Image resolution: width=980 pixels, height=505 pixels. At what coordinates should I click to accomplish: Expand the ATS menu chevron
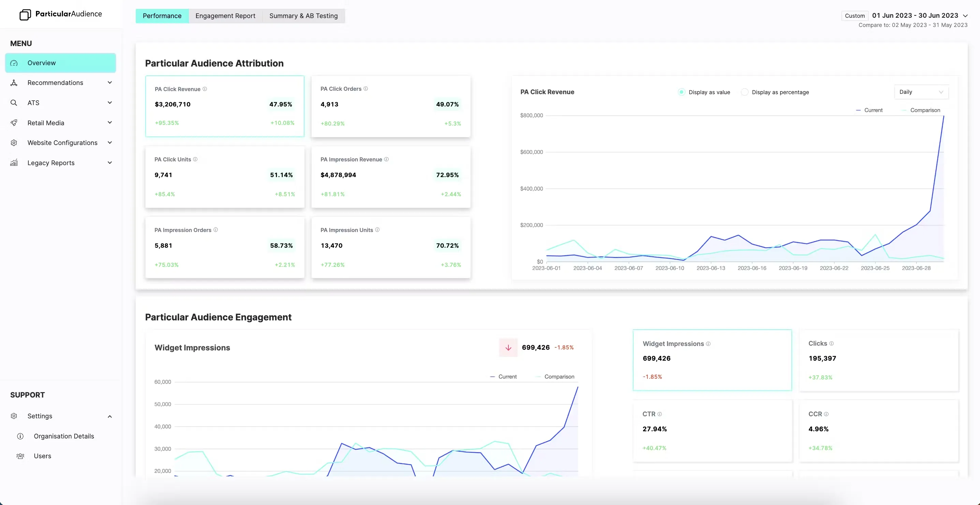pyautogui.click(x=109, y=103)
